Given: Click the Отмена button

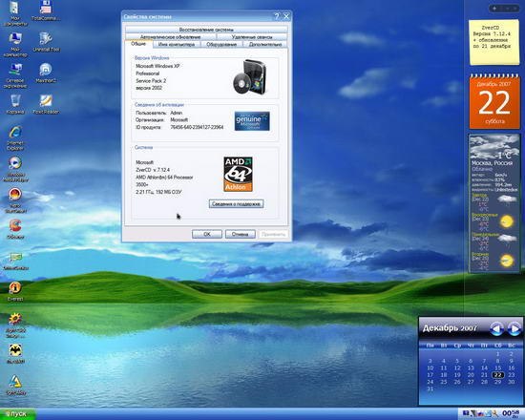Looking at the screenshot, I should [x=240, y=234].
